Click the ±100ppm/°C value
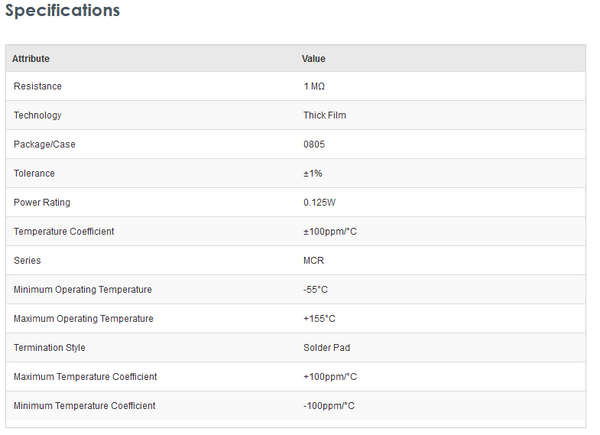600x435 pixels. pyautogui.click(x=330, y=232)
